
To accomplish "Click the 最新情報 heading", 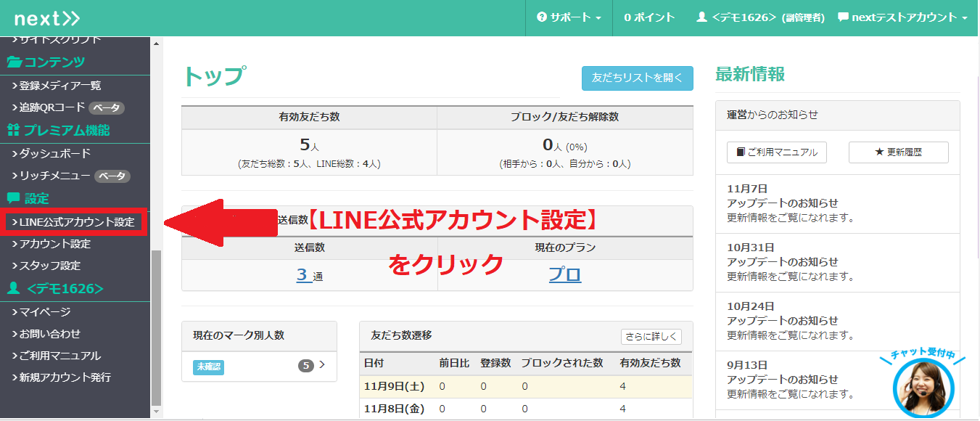I will click(750, 74).
